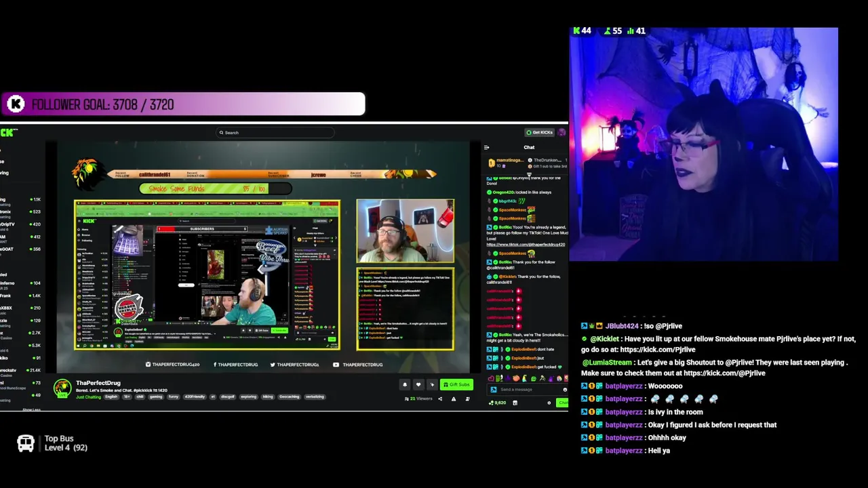Click the follower goal progress bar
This screenshot has width=868, height=488.
click(x=183, y=104)
